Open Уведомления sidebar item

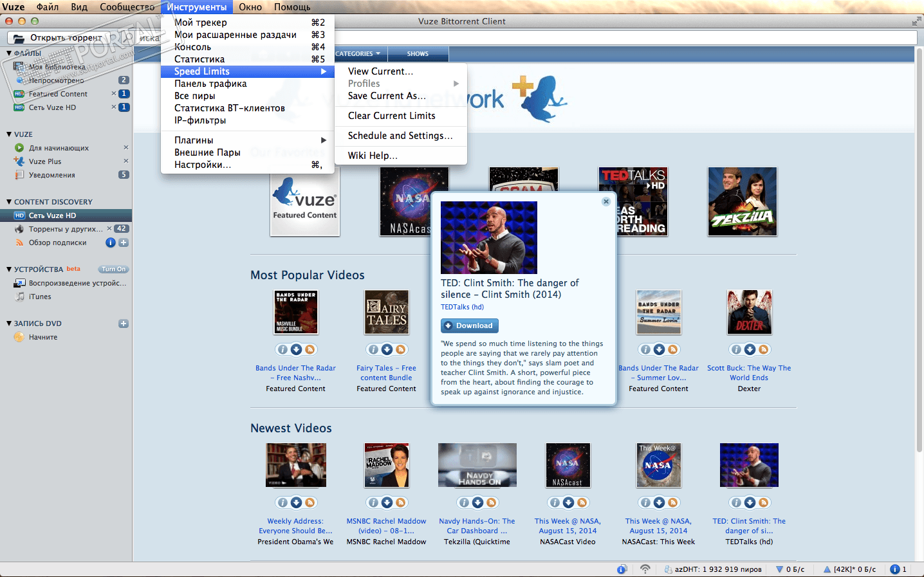tap(51, 175)
